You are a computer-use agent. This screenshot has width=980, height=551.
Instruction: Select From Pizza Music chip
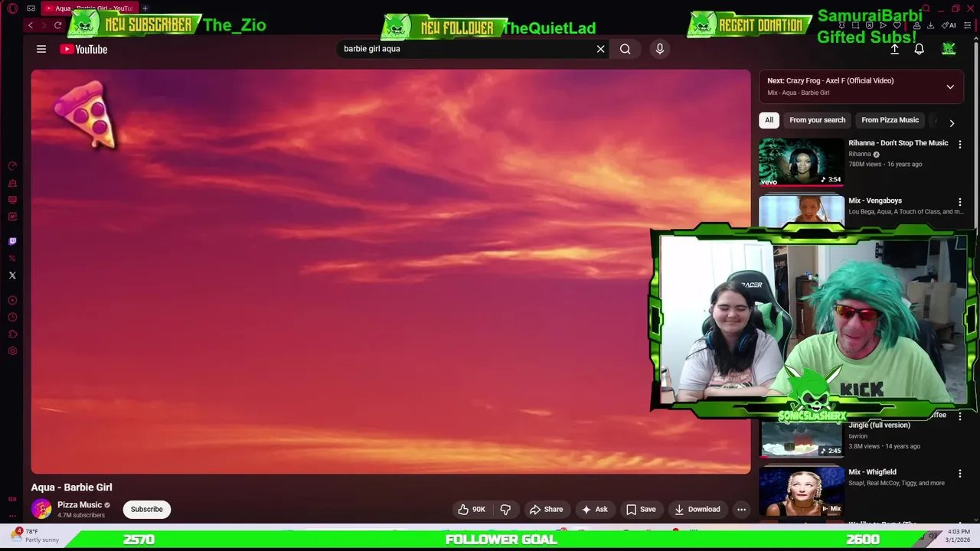click(x=890, y=120)
